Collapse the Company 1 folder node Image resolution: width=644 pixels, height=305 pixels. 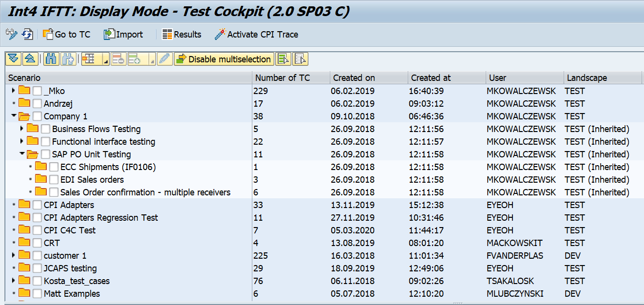13,116
